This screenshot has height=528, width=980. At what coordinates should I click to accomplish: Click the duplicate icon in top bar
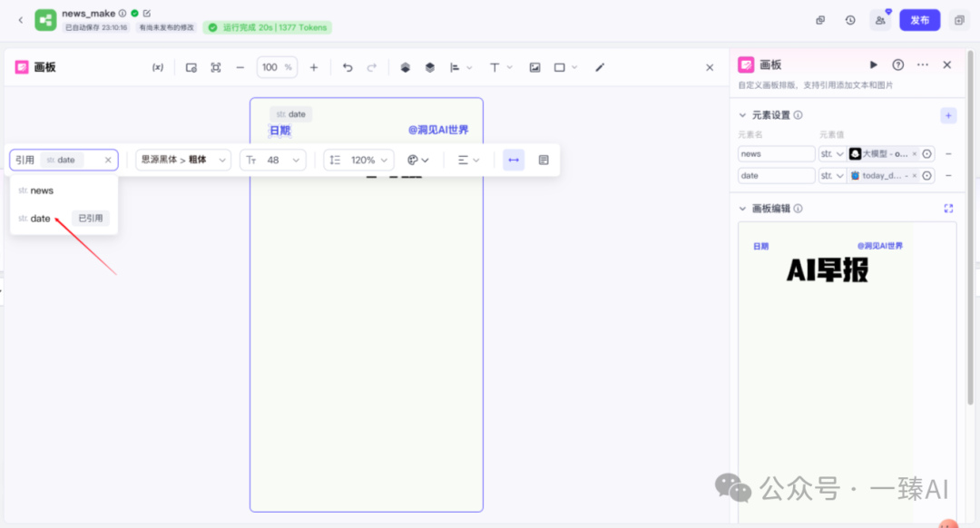tap(820, 20)
